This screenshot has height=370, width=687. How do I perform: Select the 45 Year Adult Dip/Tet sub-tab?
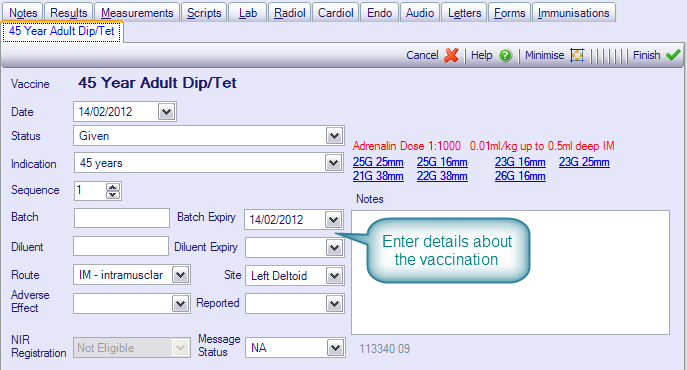62,32
